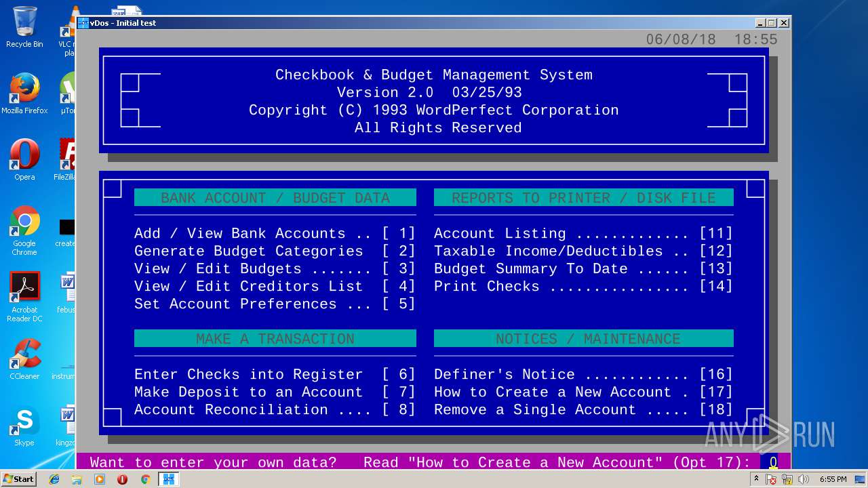
Task: Open Acrobat Reader DC desktop shortcut
Action: pyautogui.click(x=24, y=297)
